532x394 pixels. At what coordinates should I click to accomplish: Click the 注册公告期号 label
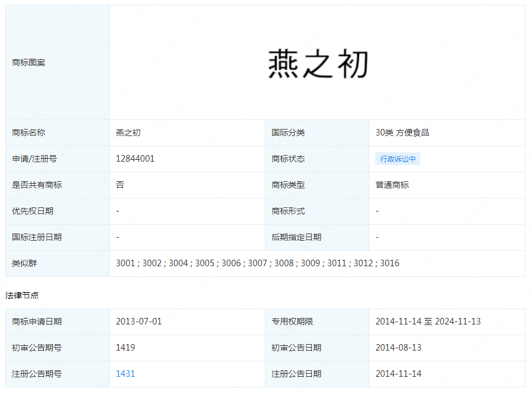pos(37,374)
